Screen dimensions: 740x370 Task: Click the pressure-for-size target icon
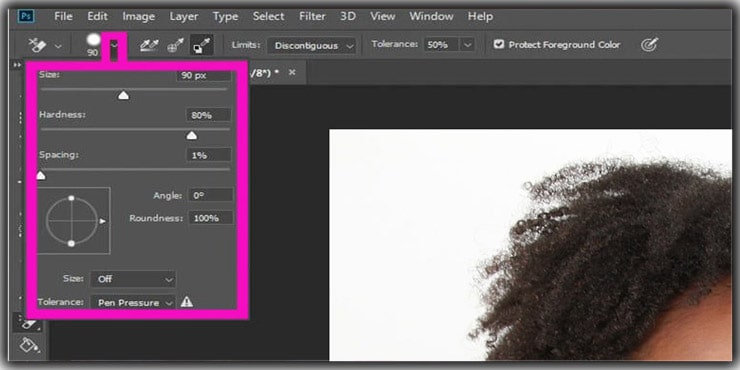click(x=649, y=45)
